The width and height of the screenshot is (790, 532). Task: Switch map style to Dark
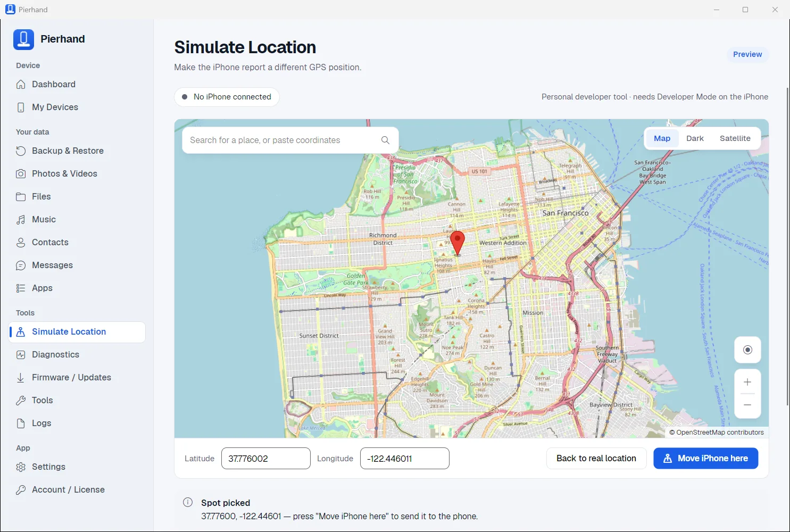coord(695,138)
